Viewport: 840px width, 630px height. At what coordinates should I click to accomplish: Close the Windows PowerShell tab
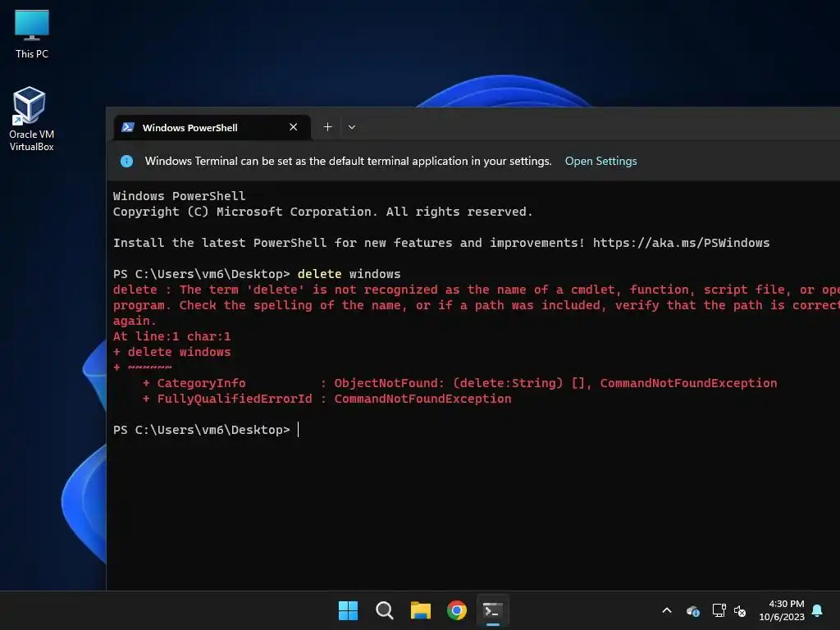point(293,127)
